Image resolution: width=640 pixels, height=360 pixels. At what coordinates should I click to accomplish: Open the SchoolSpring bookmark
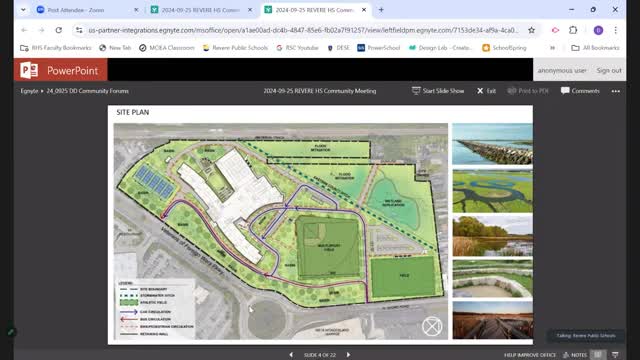(x=504, y=48)
